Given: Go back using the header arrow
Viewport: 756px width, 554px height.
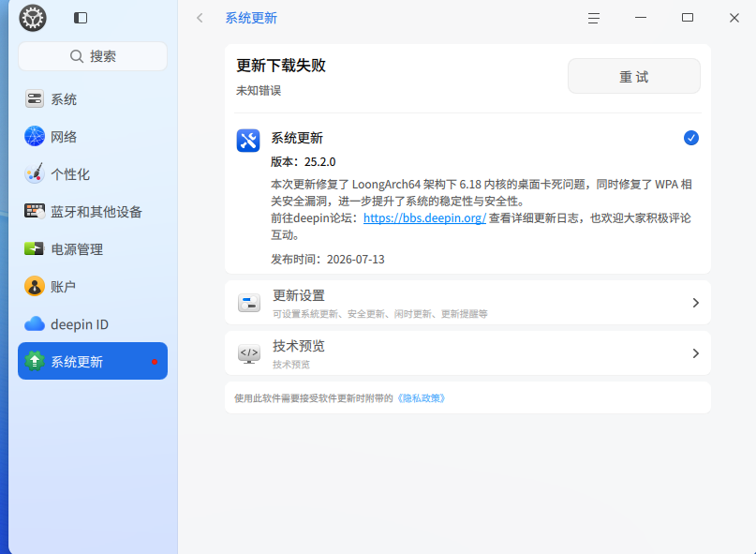Looking at the screenshot, I should click(200, 19).
